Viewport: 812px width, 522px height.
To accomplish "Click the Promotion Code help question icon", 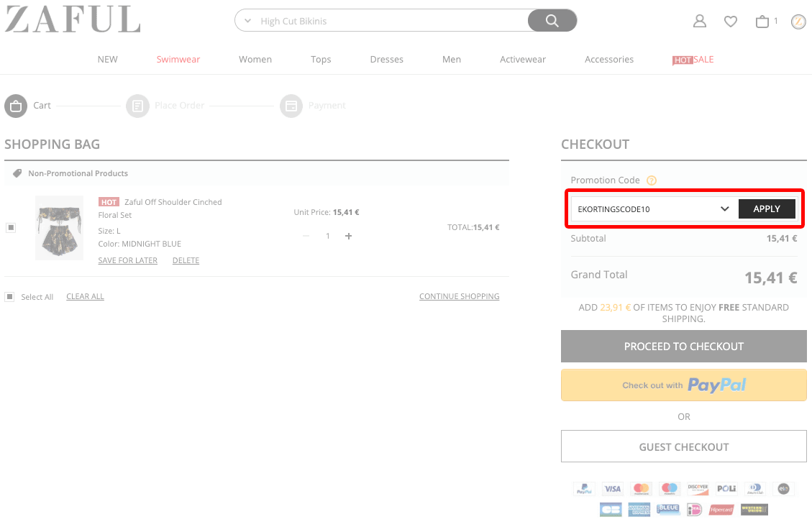I will [652, 180].
